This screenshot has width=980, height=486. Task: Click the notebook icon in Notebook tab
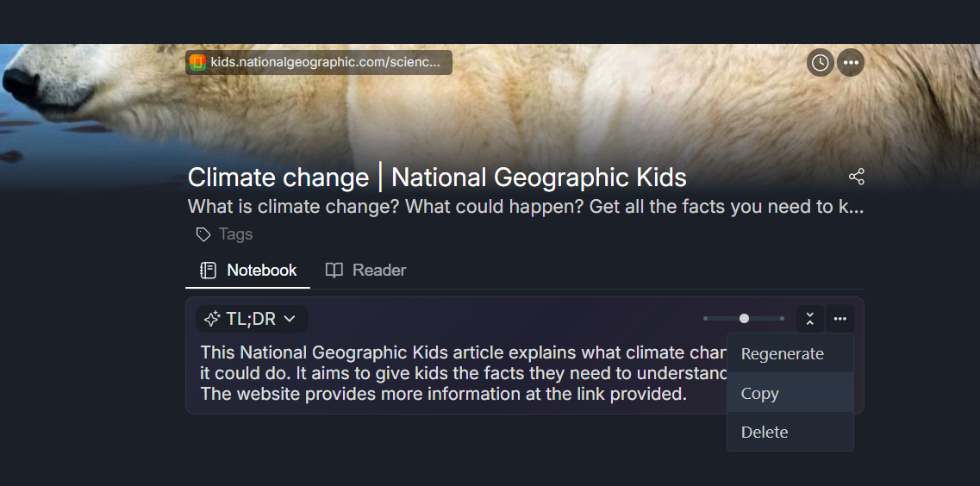[x=208, y=271]
